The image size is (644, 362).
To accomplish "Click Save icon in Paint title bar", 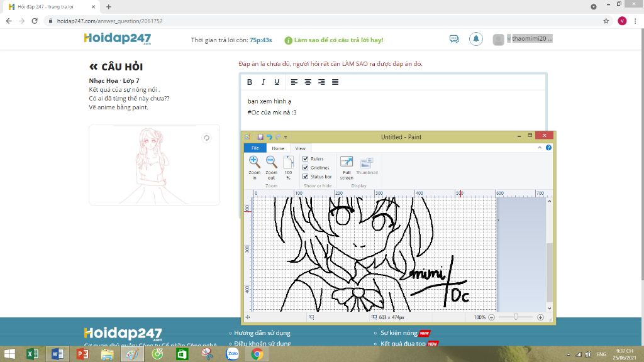I will click(260, 137).
